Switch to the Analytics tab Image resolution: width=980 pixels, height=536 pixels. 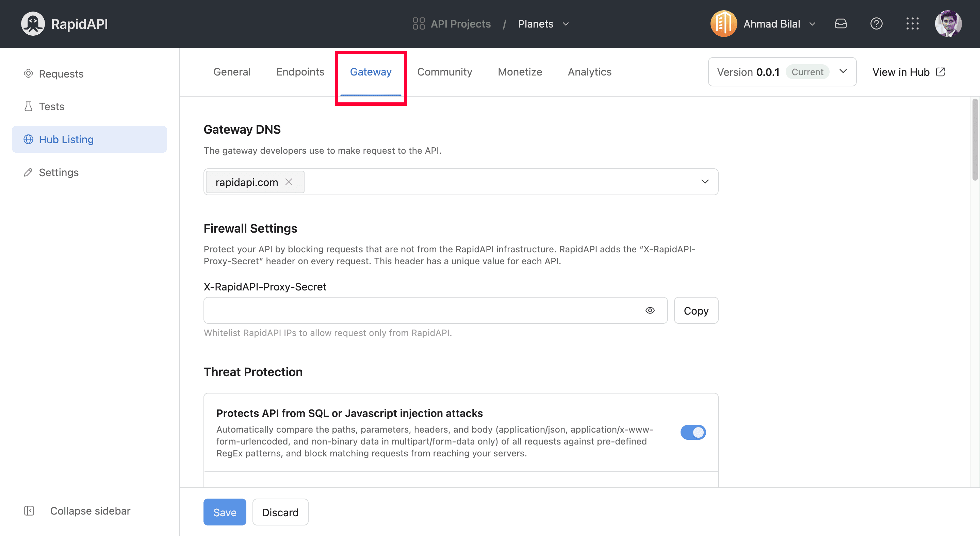tap(589, 72)
